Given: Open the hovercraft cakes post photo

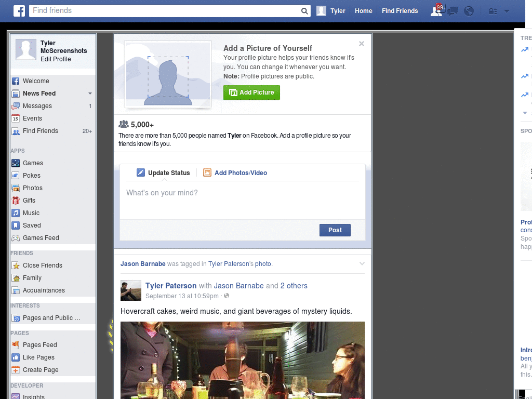Looking at the screenshot, I should [x=243, y=361].
